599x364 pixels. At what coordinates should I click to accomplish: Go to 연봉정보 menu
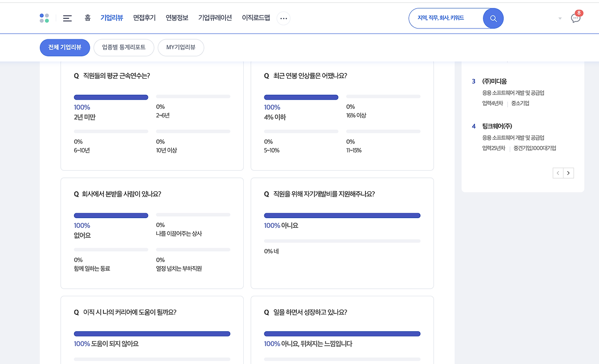[x=177, y=18]
